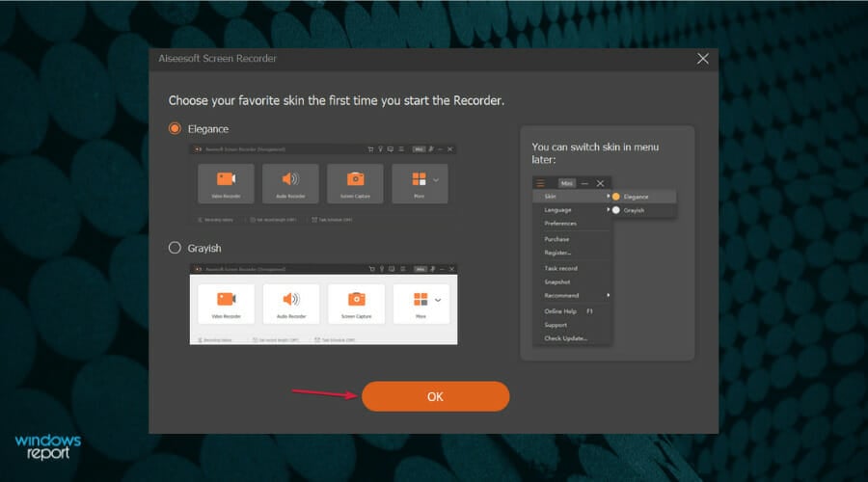Viewport: 868px width, 482px height.
Task: Click the hamburger menu icon in menu preview
Action: (x=541, y=183)
